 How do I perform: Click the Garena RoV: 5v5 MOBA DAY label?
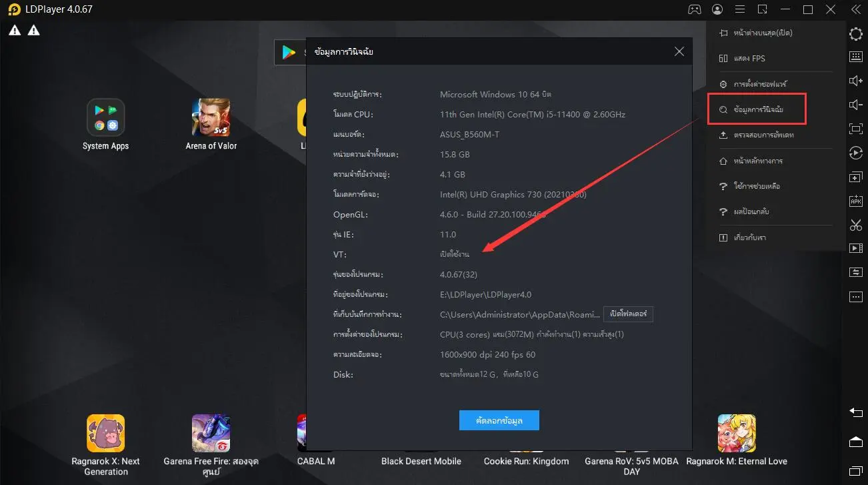click(631, 466)
